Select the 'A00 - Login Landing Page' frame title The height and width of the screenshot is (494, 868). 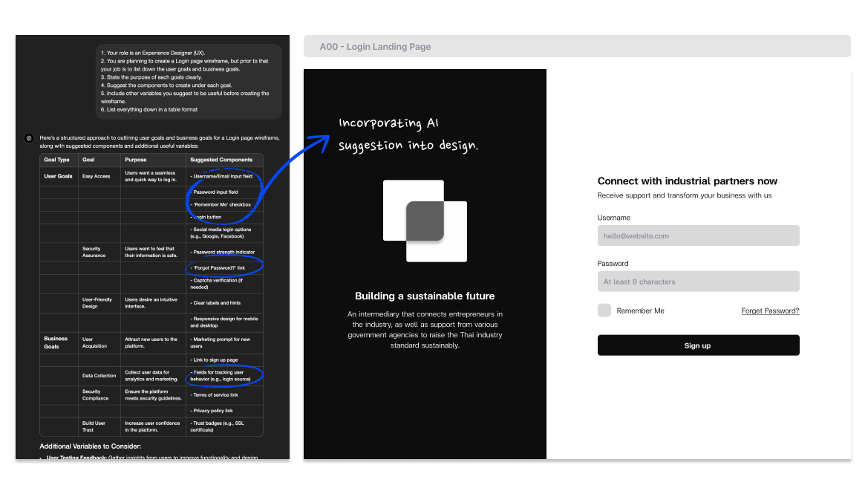pyautogui.click(x=375, y=46)
